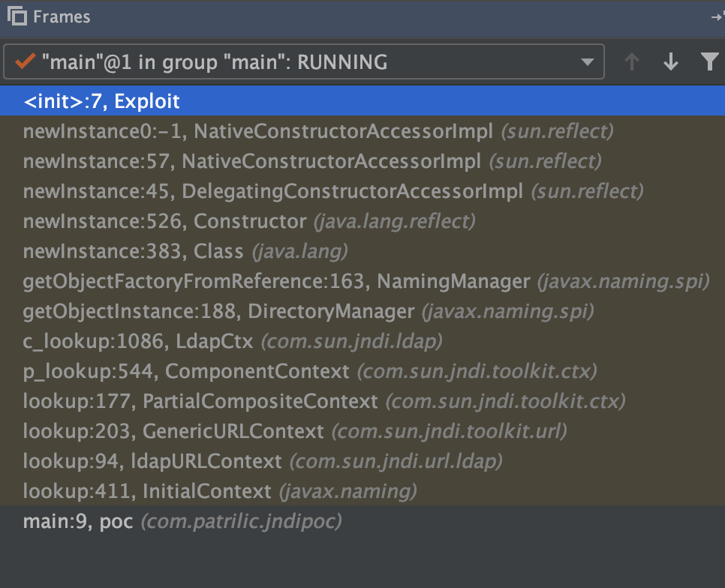The image size is (725, 588).
Task: Click the hide panel arrow icon
Action: (717, 17)
